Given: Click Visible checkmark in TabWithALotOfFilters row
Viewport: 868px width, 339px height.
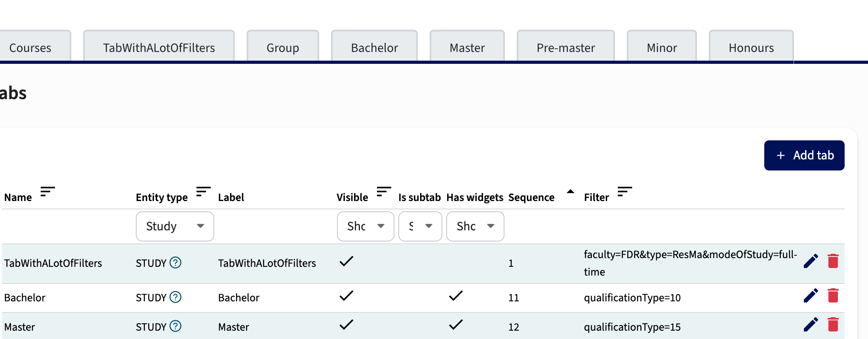Looking at the screenshot, I should pos(346,261).
